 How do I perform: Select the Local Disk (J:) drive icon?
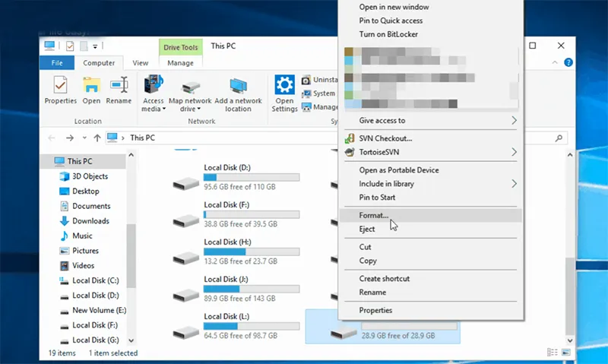coord(186,295)
